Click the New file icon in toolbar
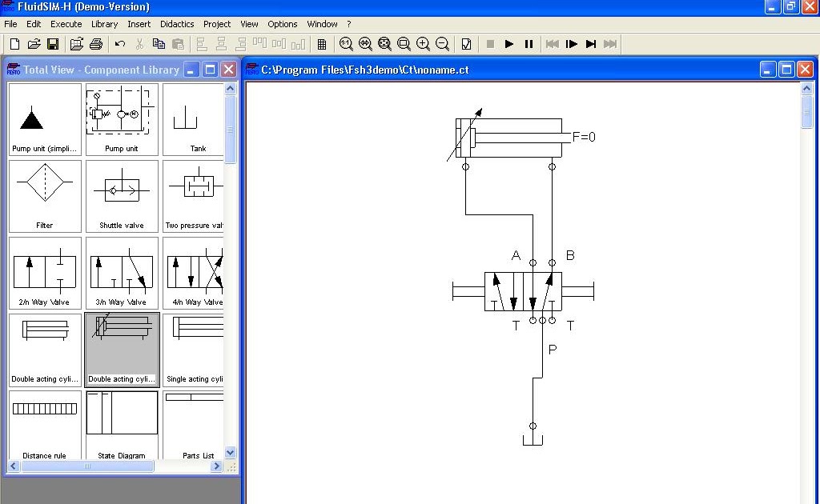The image size is (820, 504). tap(14, 44)
